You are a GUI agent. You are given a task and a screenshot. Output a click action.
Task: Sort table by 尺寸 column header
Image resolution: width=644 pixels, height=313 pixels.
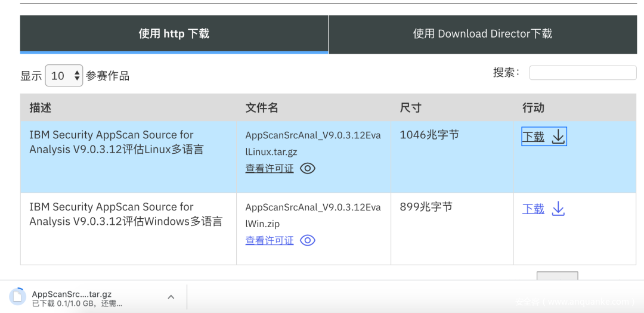(x=410, y=108)
